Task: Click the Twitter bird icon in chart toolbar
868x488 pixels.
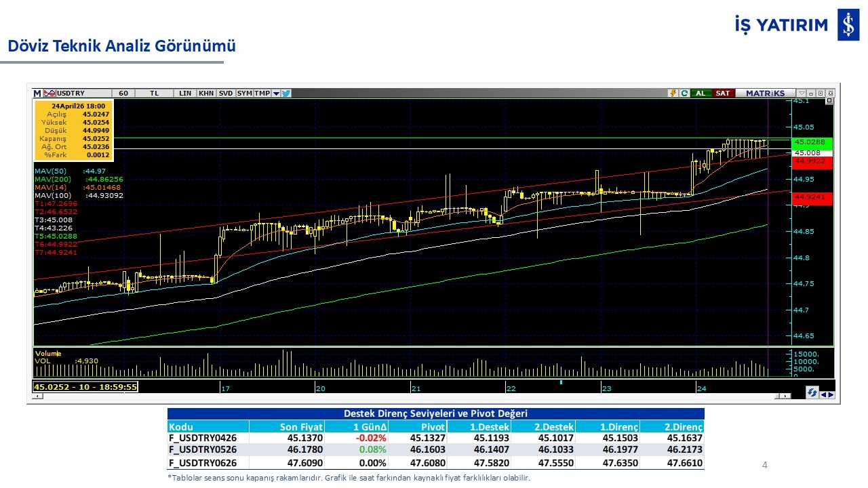Action: click(286, 94)
